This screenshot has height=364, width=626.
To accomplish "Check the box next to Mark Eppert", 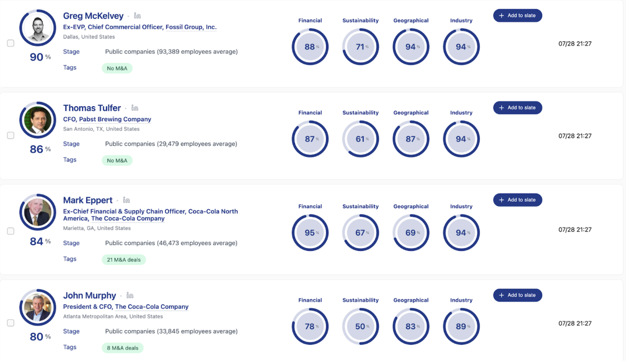I will [11, 231].
